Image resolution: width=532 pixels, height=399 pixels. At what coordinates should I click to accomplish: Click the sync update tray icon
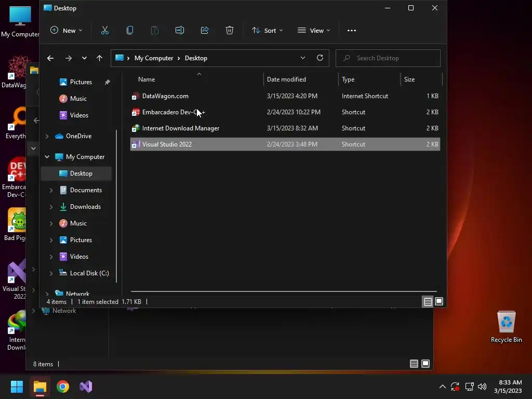point(455,387)
